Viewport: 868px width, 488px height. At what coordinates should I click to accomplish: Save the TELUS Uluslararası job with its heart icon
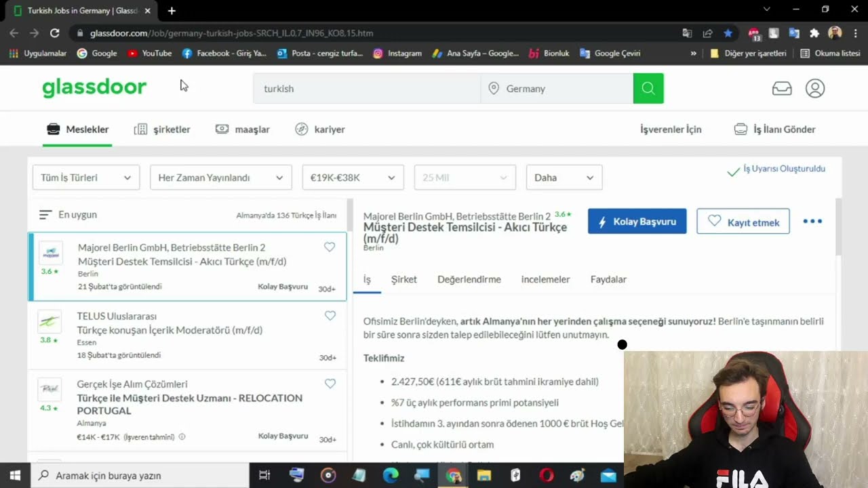(x=330, y=316)
